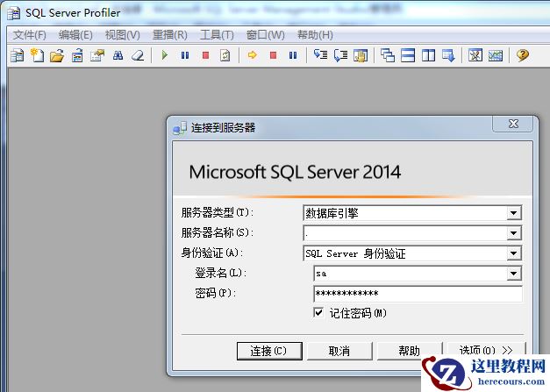Click the 连接(C) button
Image resolution: width=550 pixels, height=392 pixels.
[269, 351]
